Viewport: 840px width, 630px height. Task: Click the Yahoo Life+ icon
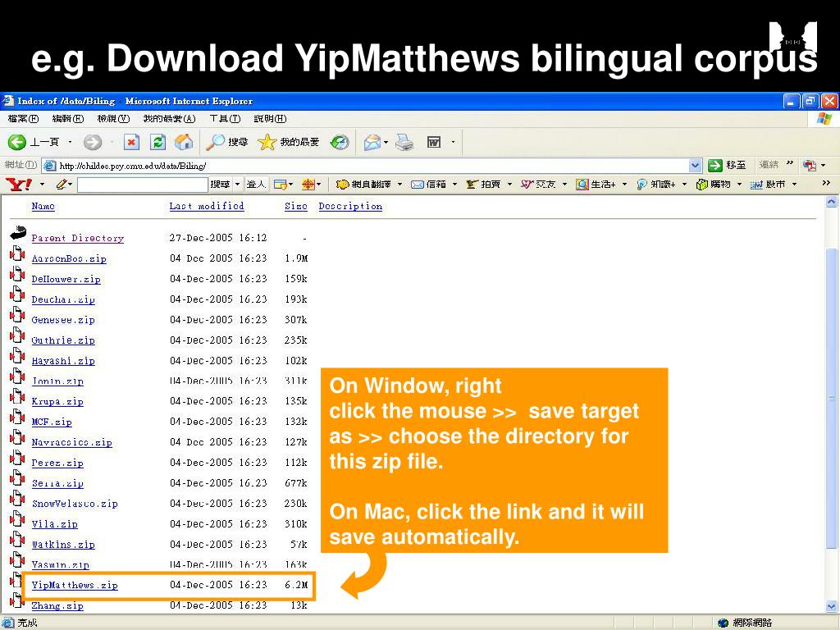click(x=582, y=185)
